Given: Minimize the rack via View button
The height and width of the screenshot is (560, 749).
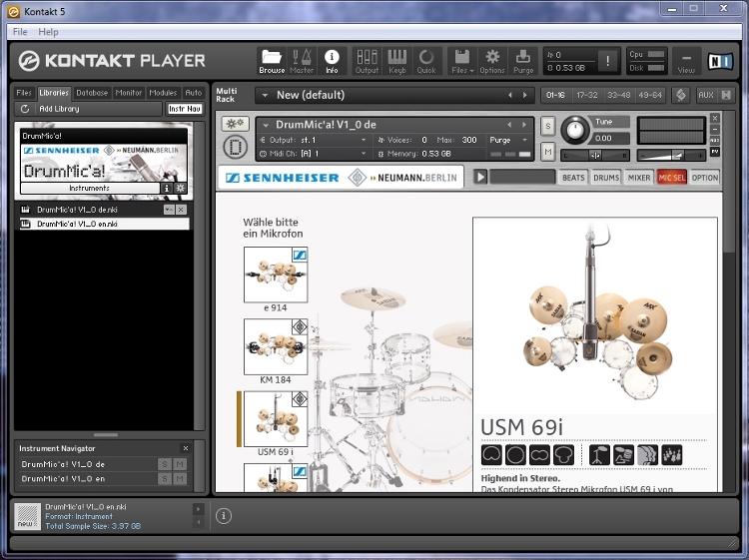Looking at the screenshot, I should point(686,61).
